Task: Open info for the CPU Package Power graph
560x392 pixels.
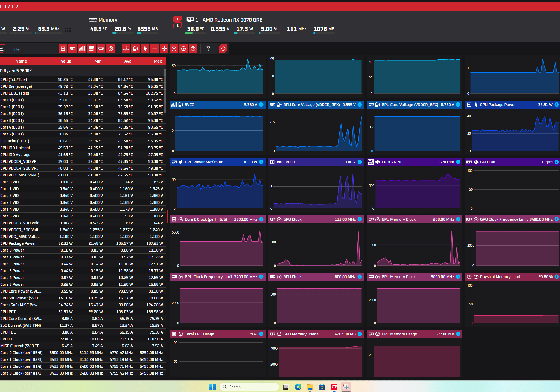Action: [x=556, y=105]
